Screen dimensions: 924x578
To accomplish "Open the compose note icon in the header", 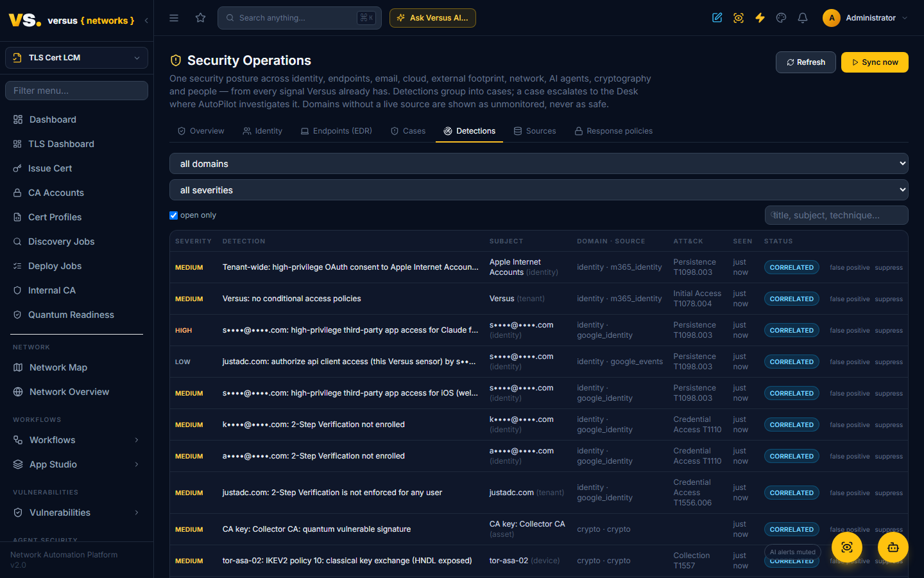I will (x=717, y=18).
